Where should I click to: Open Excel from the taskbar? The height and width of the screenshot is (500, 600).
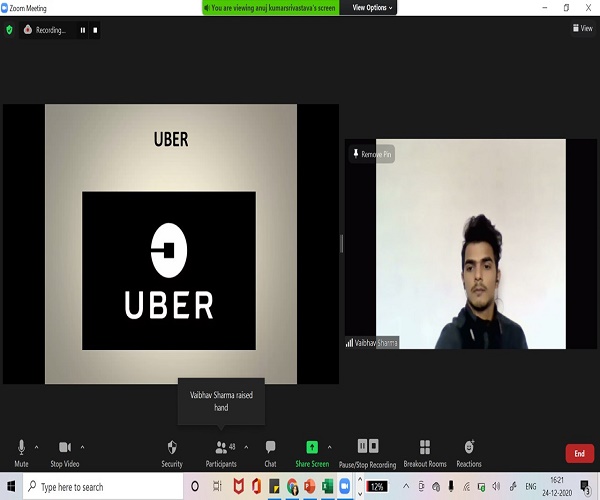(327, 487)
